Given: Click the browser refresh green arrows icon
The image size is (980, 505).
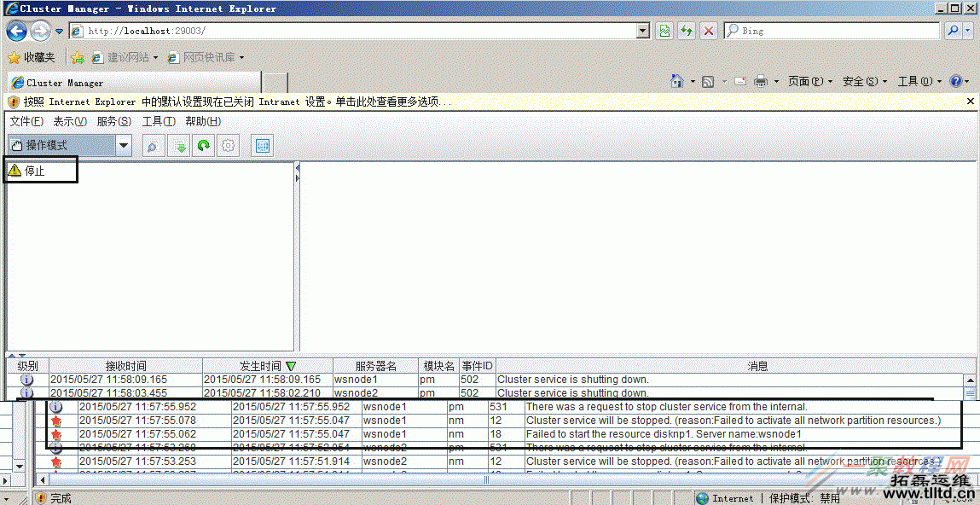Looking at the screenshot, I should pyautogui.click(x=687, y=31).
